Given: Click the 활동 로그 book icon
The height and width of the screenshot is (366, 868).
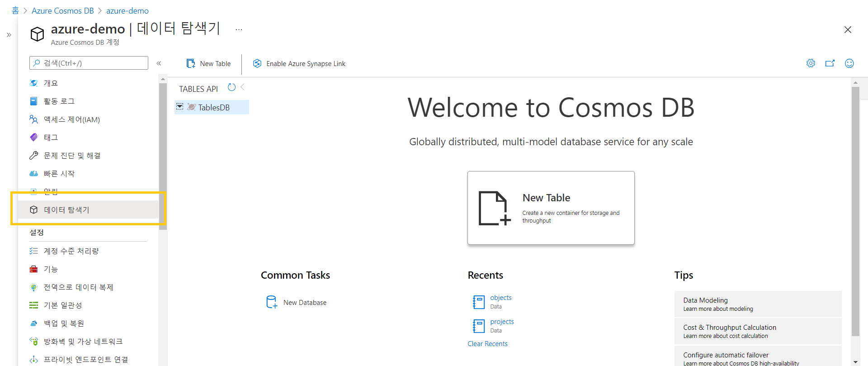Looking at the screenshot, I should tap(33, 101).
